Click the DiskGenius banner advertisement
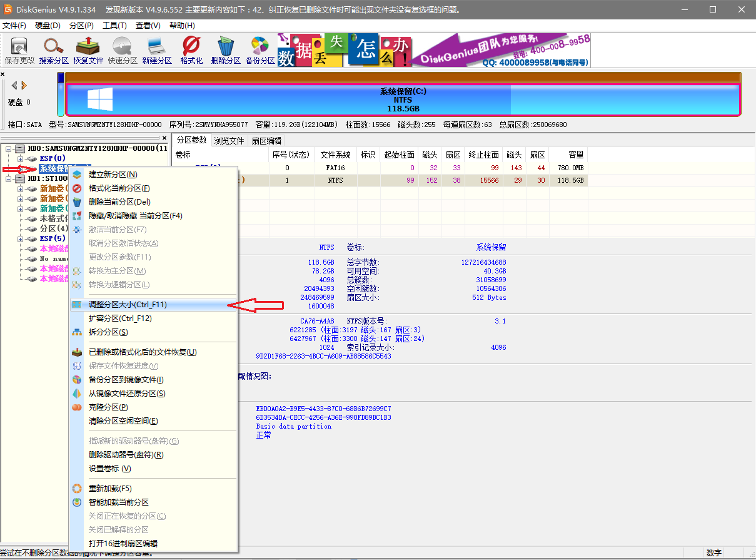The width and height of the screenshot is (756, 560). point(434,50)
